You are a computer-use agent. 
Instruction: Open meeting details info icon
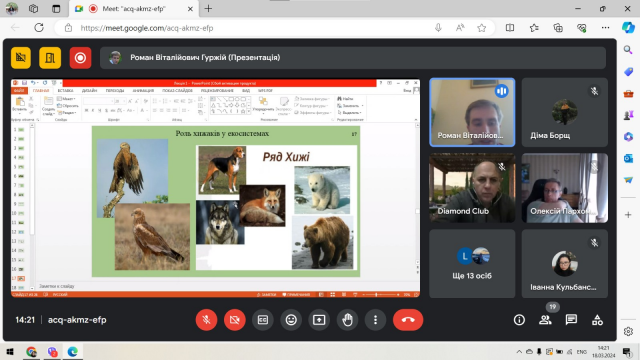click(519, 320)
